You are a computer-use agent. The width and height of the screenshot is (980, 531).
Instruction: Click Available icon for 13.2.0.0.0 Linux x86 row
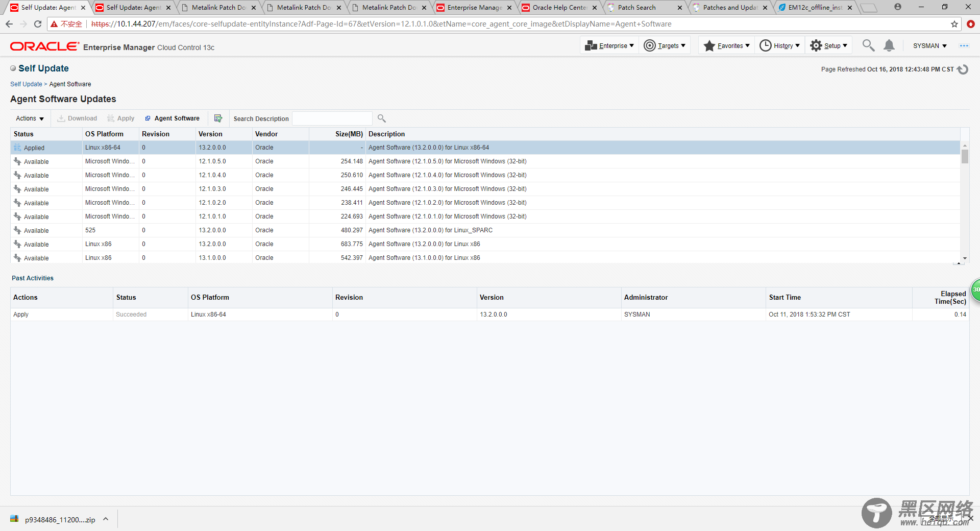(17, 244)
